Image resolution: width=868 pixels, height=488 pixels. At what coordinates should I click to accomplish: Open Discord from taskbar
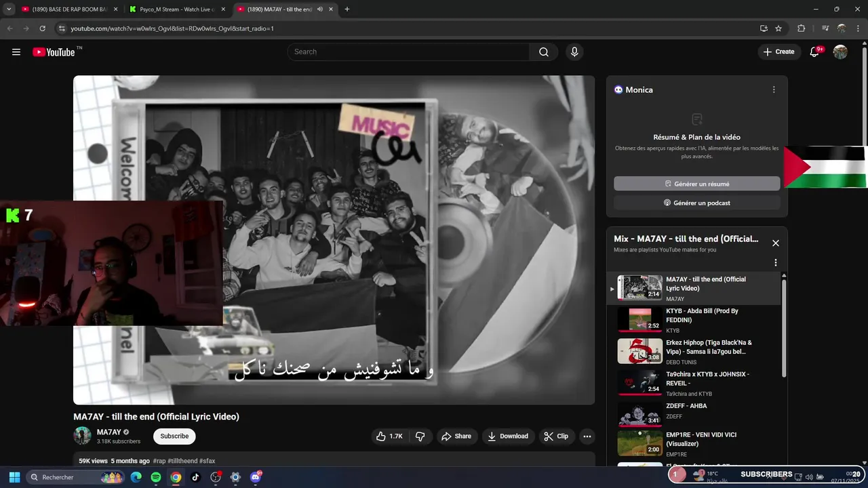[255, 477]
